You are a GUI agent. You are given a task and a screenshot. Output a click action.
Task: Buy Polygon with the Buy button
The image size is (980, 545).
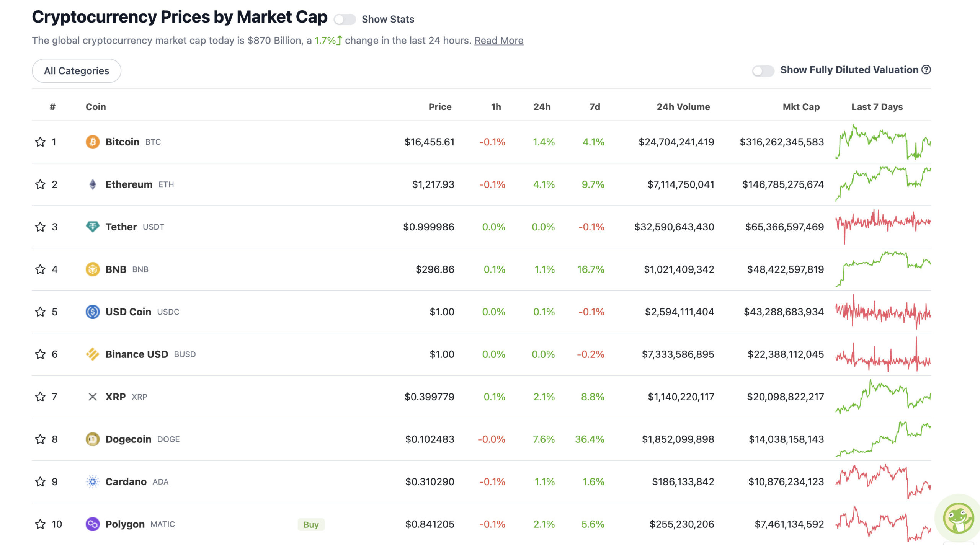[311, 524]
